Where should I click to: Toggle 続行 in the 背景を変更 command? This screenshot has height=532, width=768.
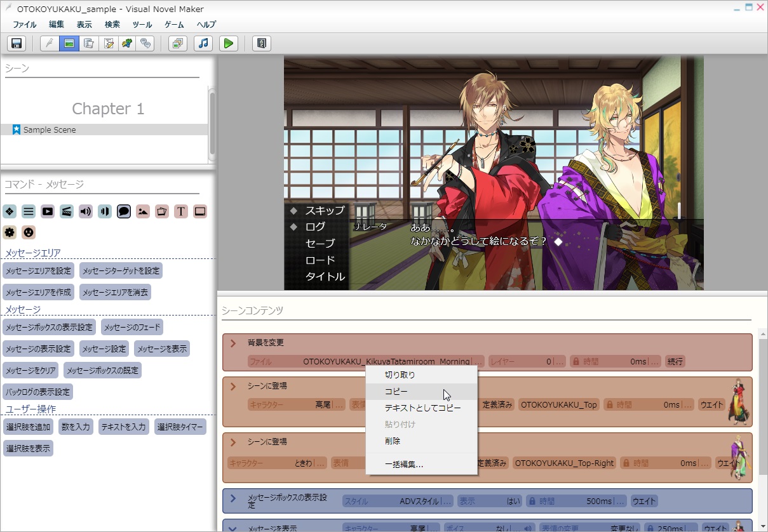(675, 361)
